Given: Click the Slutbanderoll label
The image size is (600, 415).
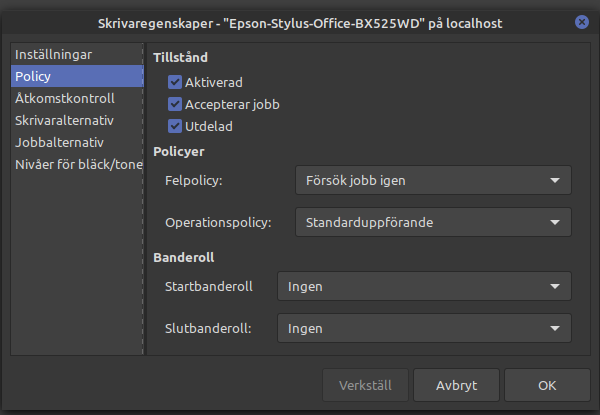Looking at the screenshot, I should coord(208,329).
